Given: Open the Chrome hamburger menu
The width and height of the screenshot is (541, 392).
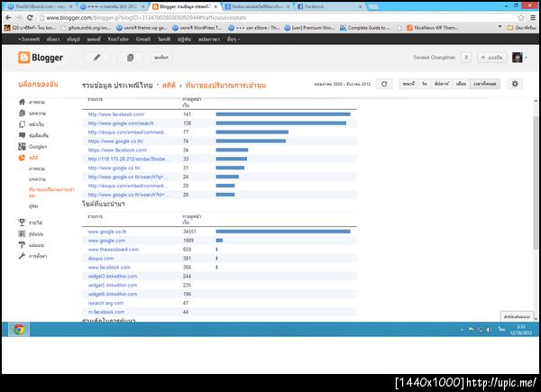Looking at the screenshot, I should (x=533, y=18).
